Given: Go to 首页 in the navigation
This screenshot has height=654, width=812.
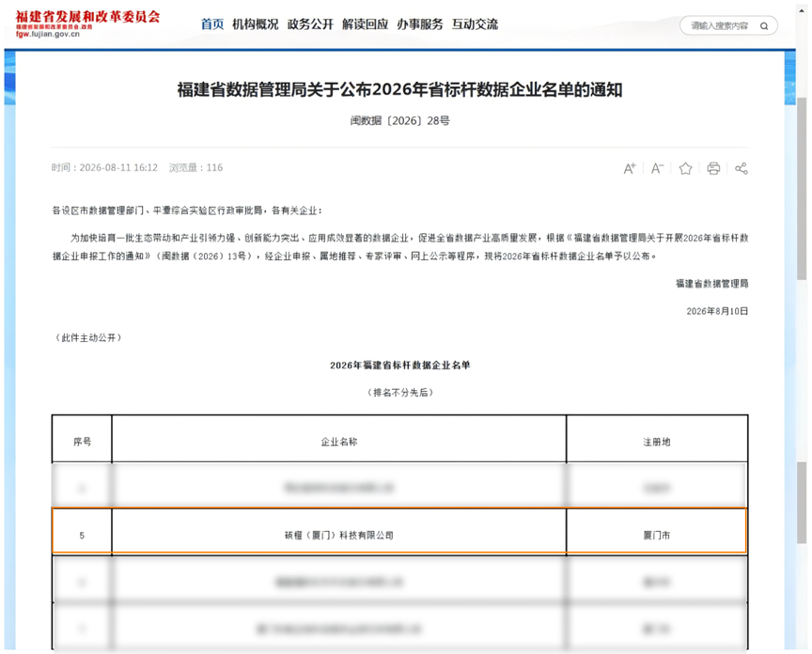Looking at the screenshot, I should [x=212, y=24].
